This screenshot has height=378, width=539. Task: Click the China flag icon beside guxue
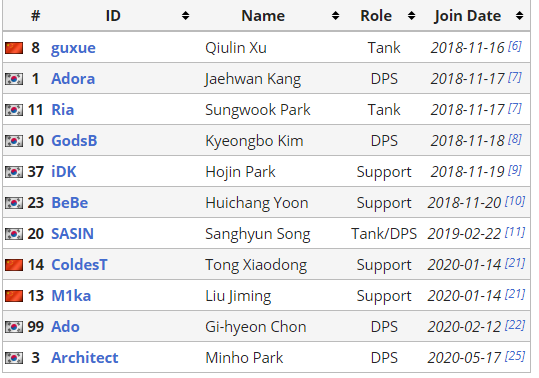coord(14,48)
